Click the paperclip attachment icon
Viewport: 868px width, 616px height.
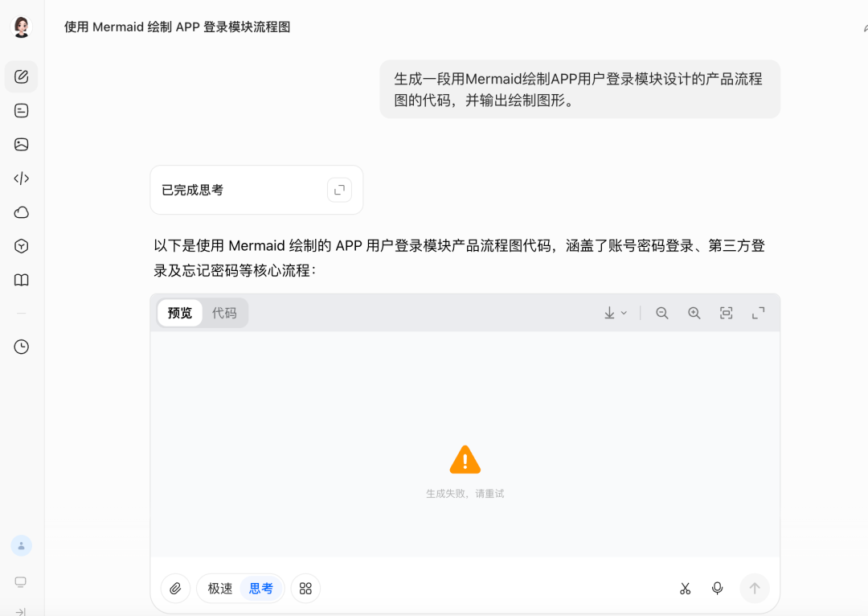click(175, 589)
